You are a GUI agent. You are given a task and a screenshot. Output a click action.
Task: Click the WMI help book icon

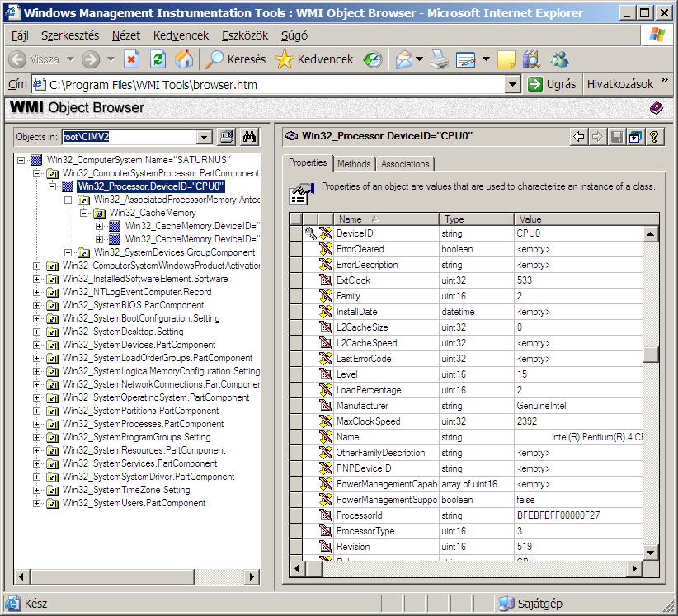[x=656, y=108]
